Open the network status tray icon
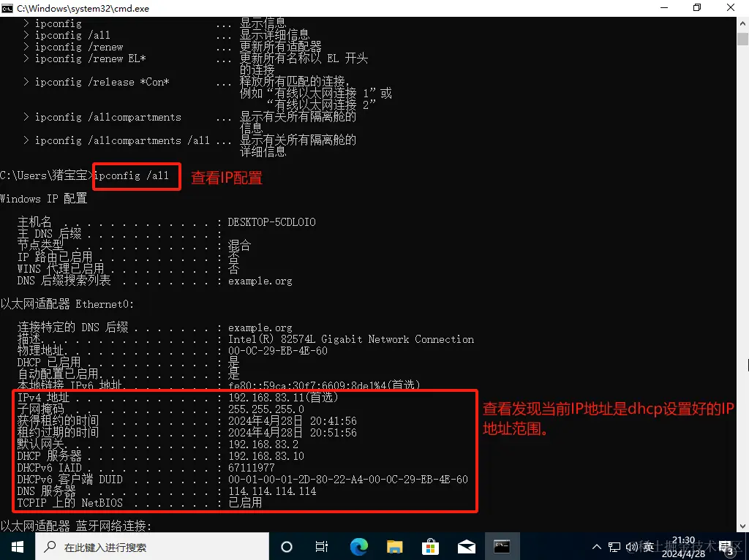 [x=614, y=547]
